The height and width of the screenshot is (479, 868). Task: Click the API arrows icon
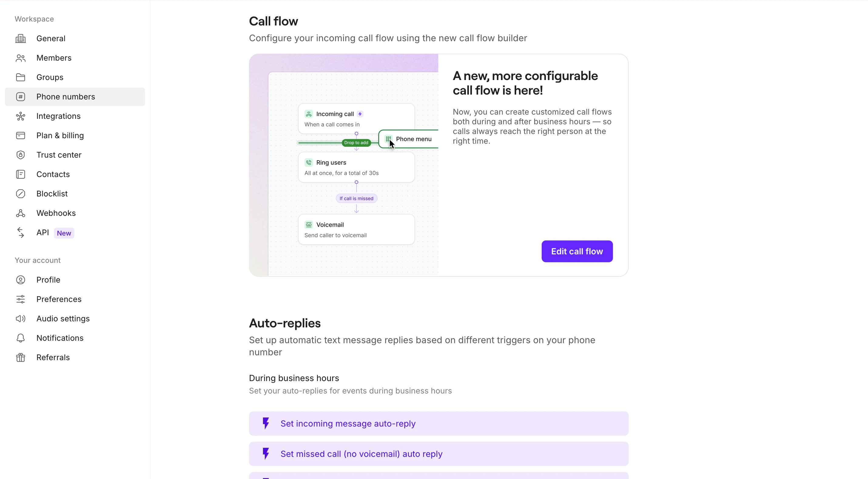click(x=21, y=233)
